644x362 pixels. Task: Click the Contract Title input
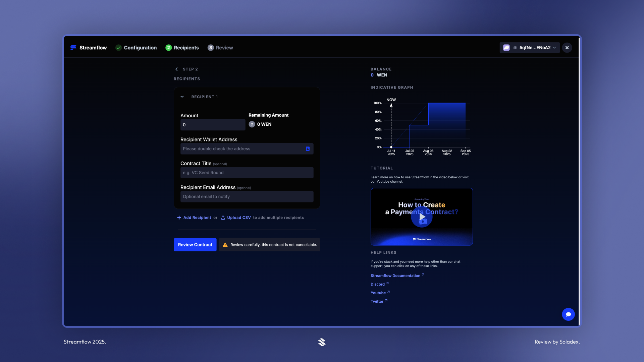247,173
